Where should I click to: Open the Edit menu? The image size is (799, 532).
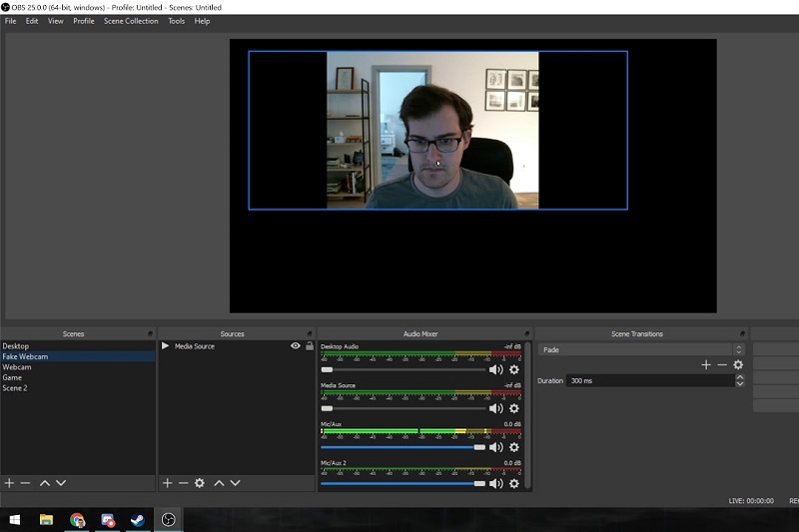tap(32, 21)
